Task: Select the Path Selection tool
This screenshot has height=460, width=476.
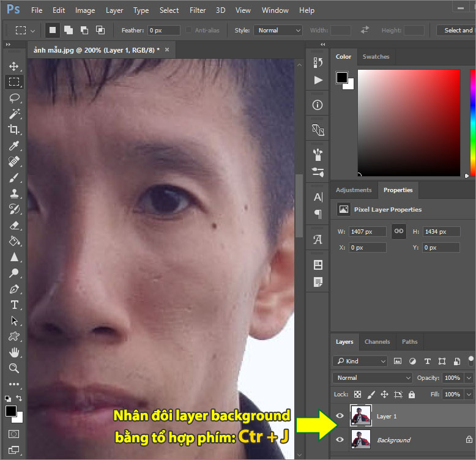Action: point(13,321)
